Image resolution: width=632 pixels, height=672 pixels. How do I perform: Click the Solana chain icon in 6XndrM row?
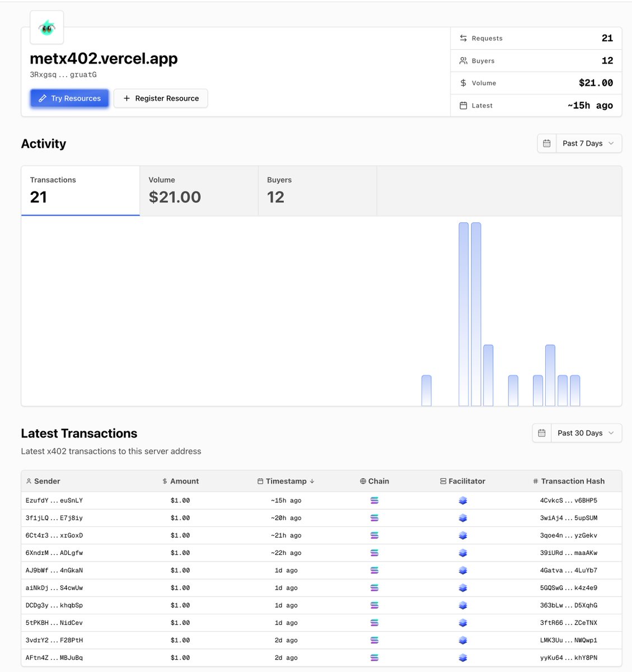(x=374, y=553)
